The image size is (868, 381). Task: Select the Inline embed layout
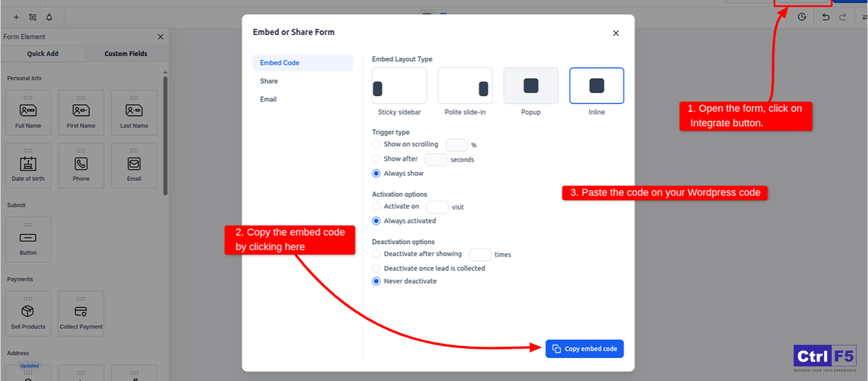click(596, 86)
